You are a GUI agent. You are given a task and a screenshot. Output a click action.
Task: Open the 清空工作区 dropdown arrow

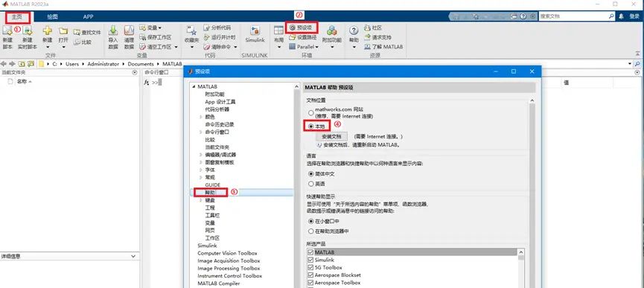176,47
